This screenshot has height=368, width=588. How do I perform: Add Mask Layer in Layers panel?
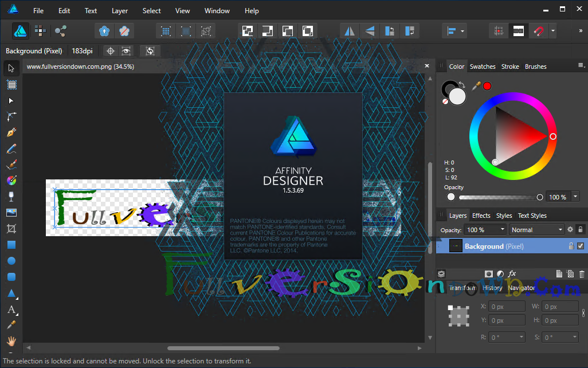[488, 274]
